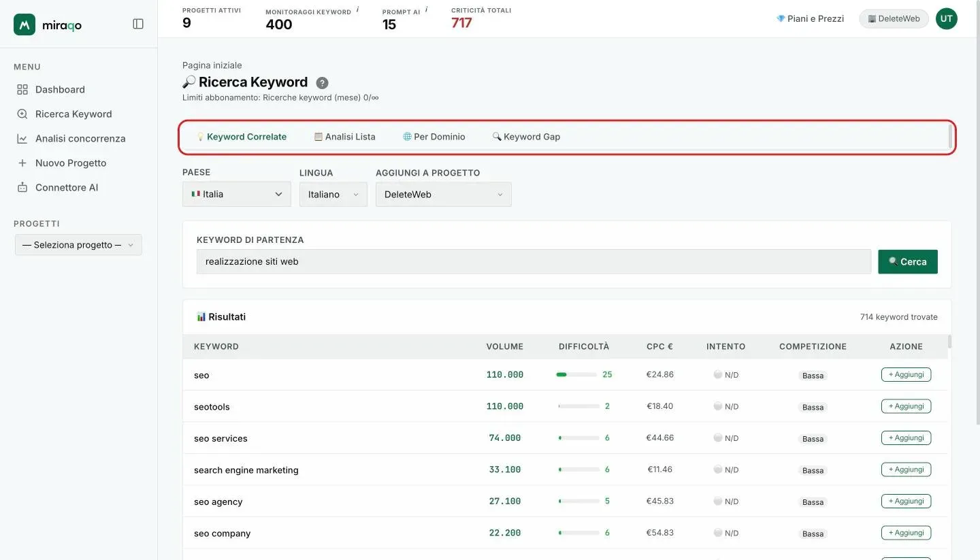Click the 714 keyword trovate text
Screen dimensions: 980x560
click(x=899, y=317)
